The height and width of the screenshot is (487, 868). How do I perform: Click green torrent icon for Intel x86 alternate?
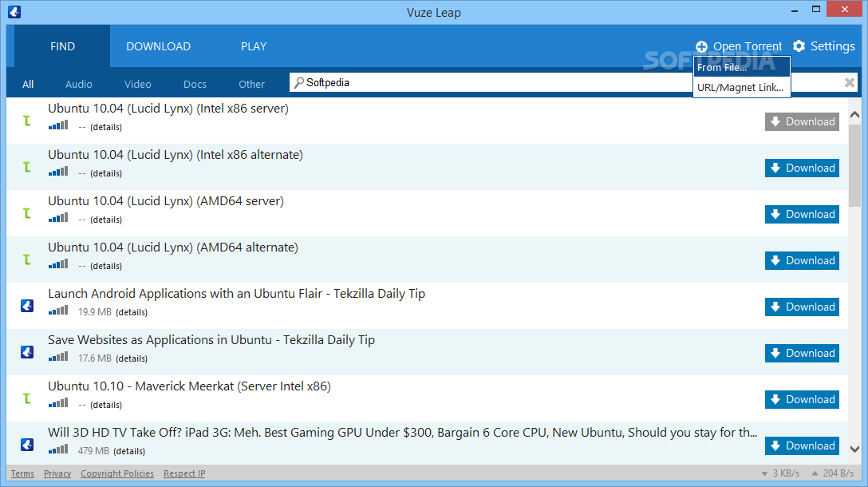coord(26,167)
